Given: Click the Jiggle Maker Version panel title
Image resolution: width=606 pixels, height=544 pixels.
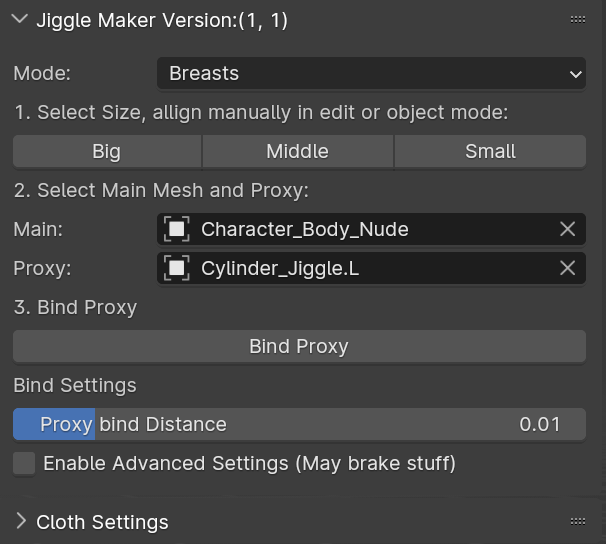Looking at the screenshot, I should tap(162, 20).
